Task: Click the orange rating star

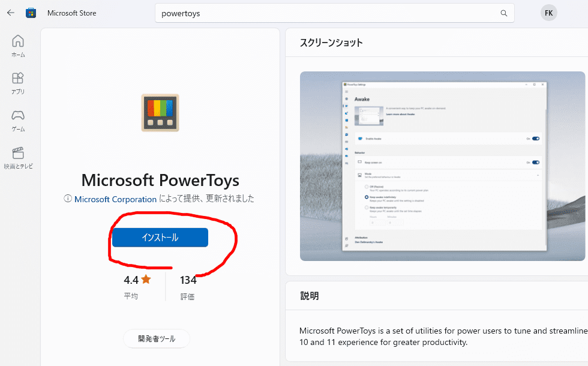Action: tap(146, 279)
